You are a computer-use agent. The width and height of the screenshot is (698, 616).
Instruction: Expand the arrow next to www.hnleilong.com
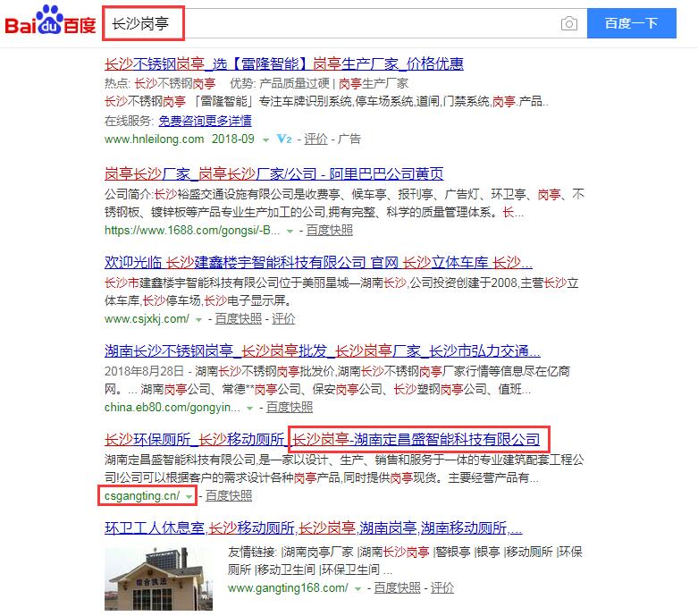coord(265,139)
